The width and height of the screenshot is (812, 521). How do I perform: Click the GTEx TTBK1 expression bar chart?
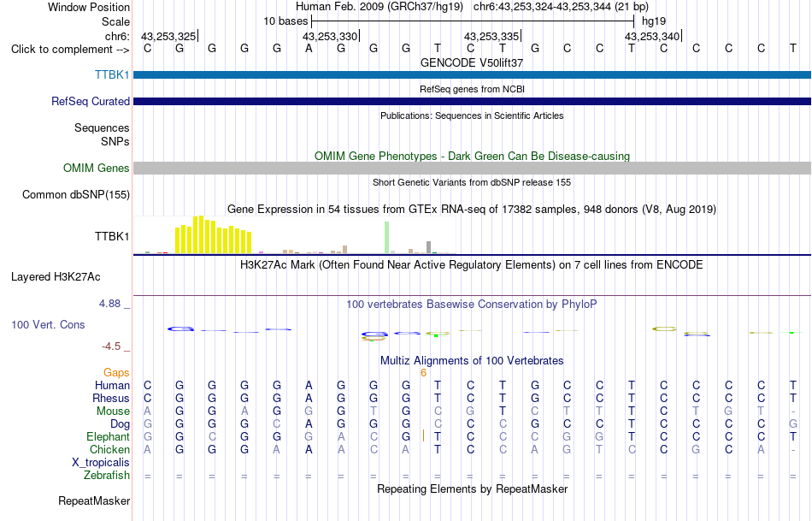coord(295,235)
